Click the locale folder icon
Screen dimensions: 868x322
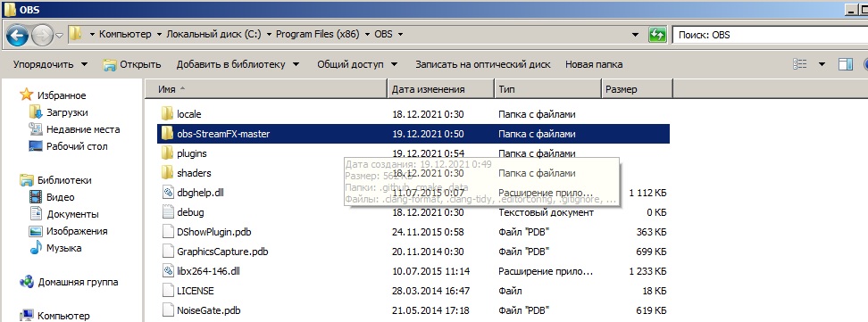tap(167, 114)
